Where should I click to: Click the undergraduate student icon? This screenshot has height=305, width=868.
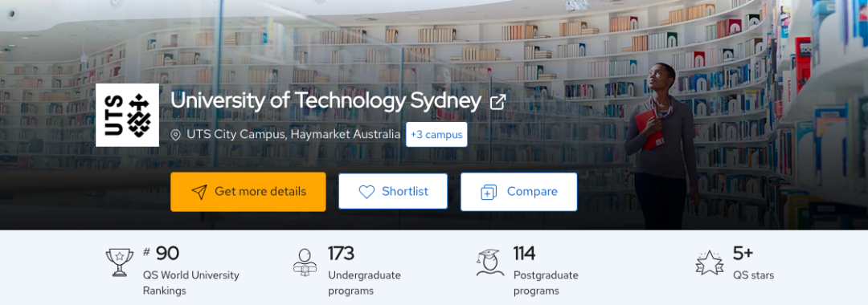pyautogui.click(x=305, y=262)
